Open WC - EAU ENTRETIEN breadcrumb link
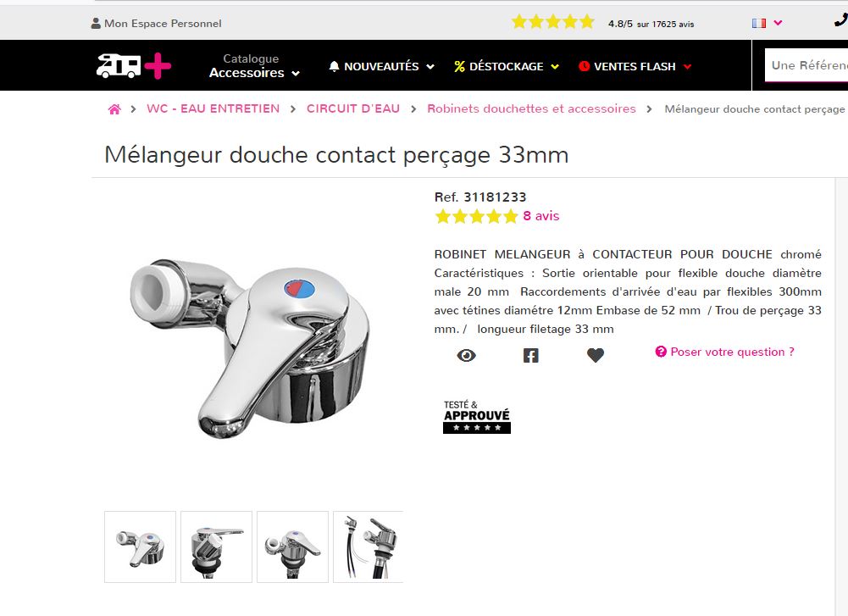This screenshot has width=848, height=616. click(213, 108)
